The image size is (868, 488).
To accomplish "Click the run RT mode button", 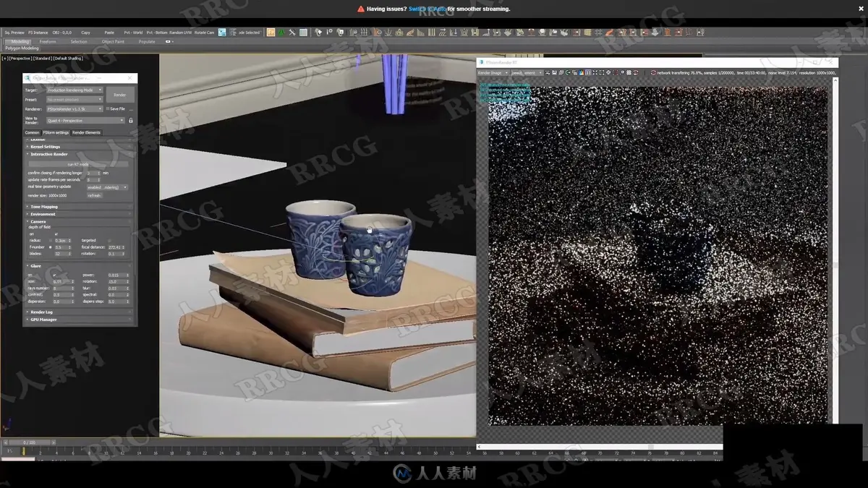I will [x=78, y=165].
